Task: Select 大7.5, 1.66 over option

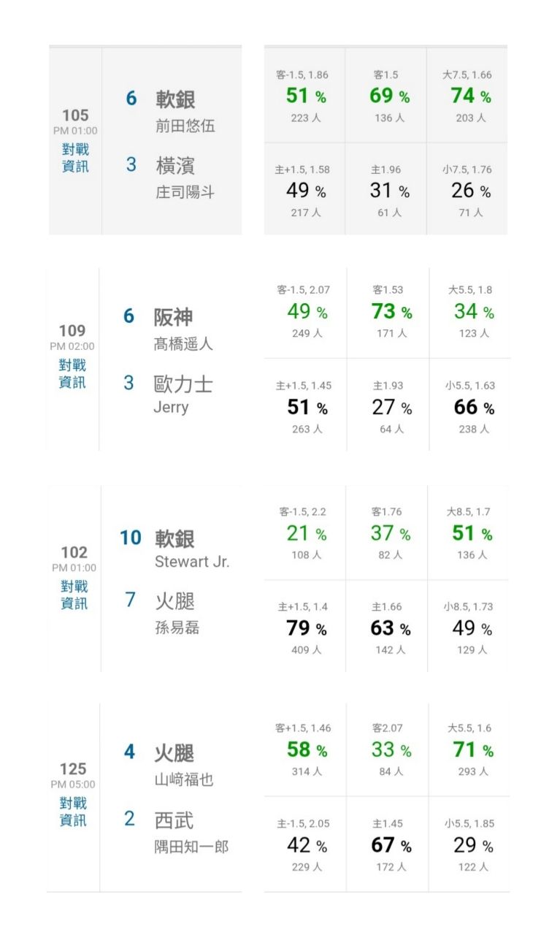Action: [467, 96]
